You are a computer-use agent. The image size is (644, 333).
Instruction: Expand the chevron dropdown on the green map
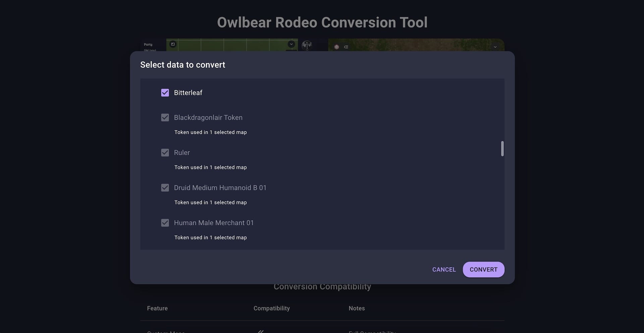(x=291, y=44)
